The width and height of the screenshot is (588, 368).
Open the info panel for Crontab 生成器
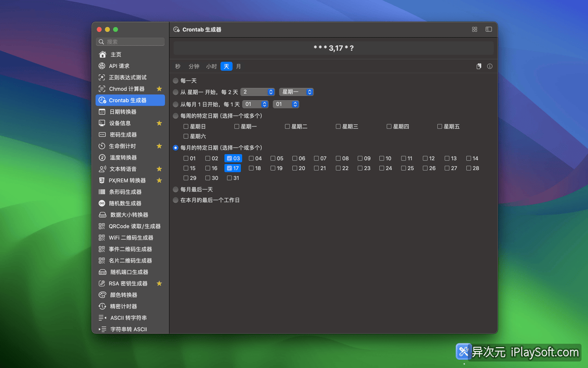point(489,66)
